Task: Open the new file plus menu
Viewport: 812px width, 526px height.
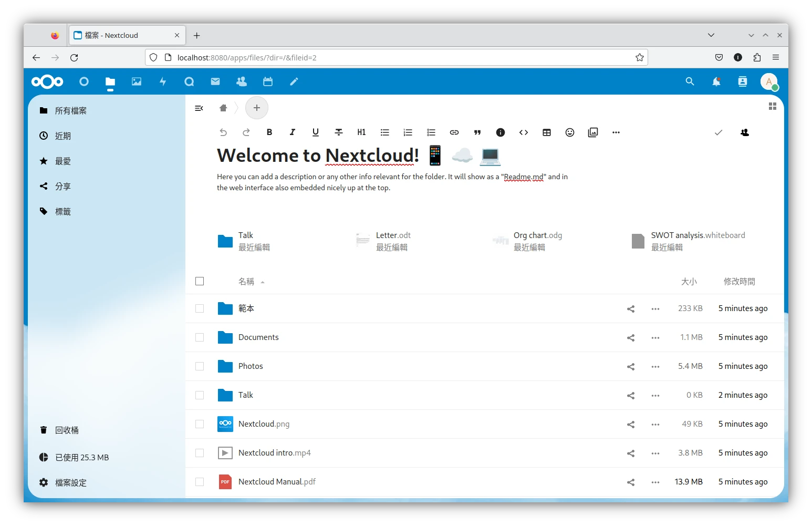Action: tap(257, 108)
